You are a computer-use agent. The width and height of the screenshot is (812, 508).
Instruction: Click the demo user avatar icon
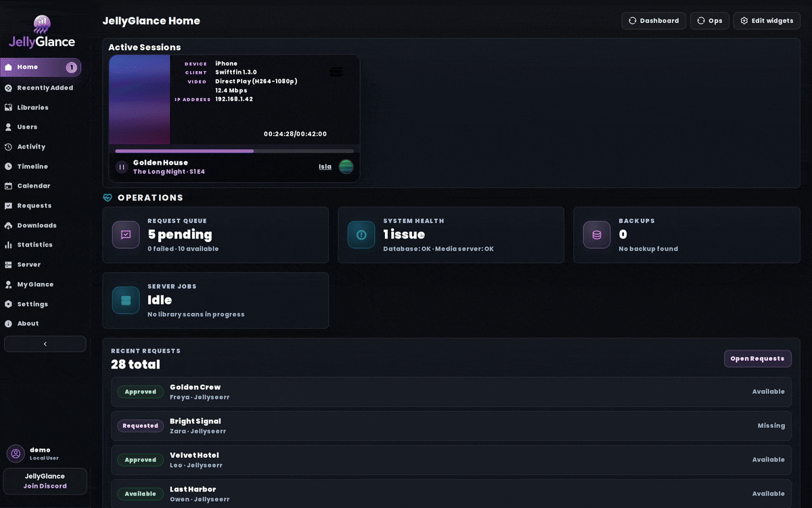click(16, 454)
